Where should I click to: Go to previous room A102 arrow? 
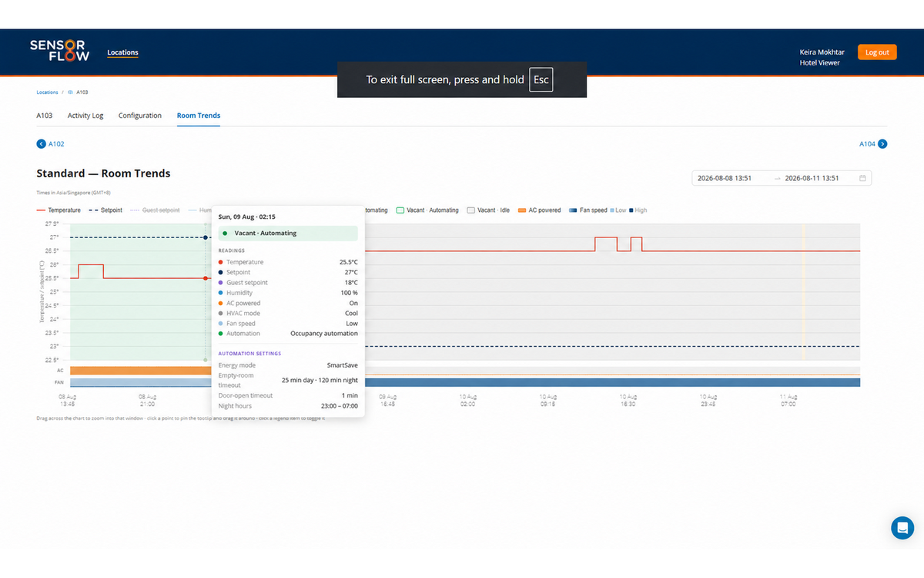click(42, 143)
